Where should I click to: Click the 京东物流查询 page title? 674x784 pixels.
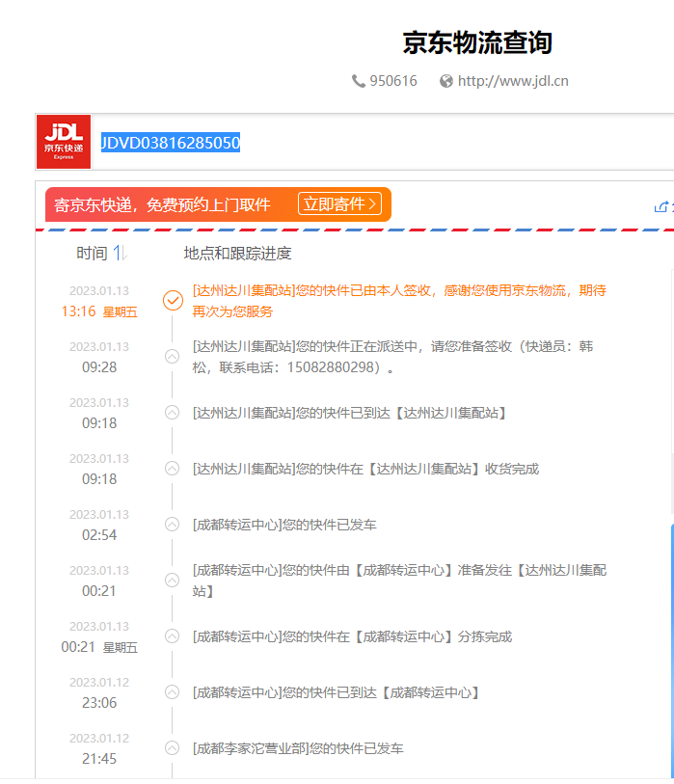(x=477, y=42)
